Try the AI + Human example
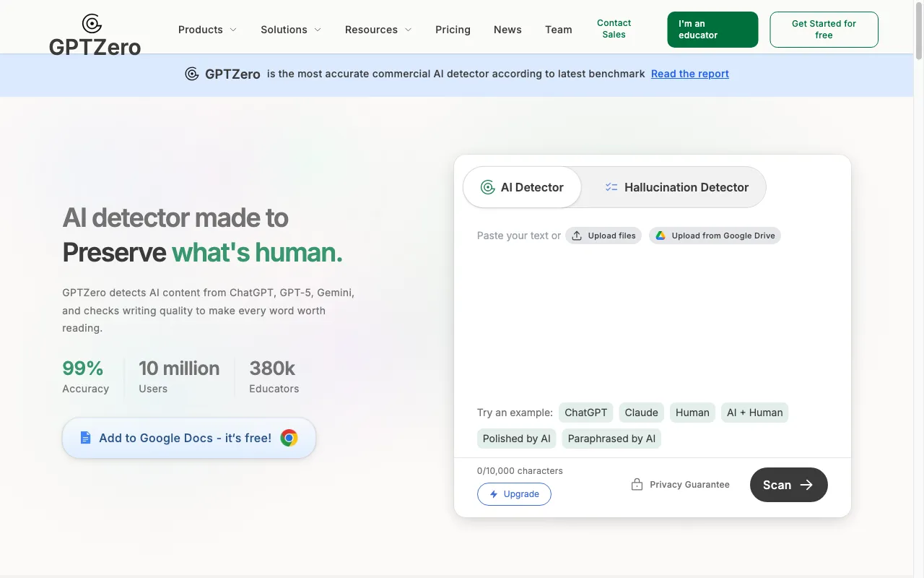 point(755,413)
